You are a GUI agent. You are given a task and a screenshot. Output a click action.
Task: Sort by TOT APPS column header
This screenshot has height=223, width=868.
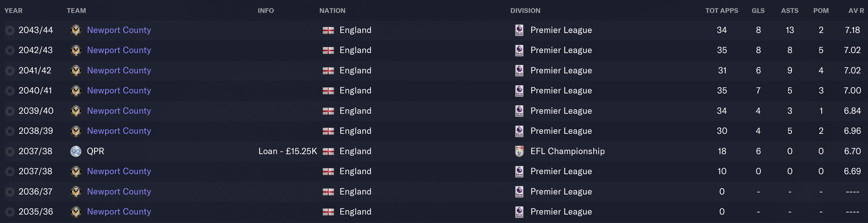[721, 11]
